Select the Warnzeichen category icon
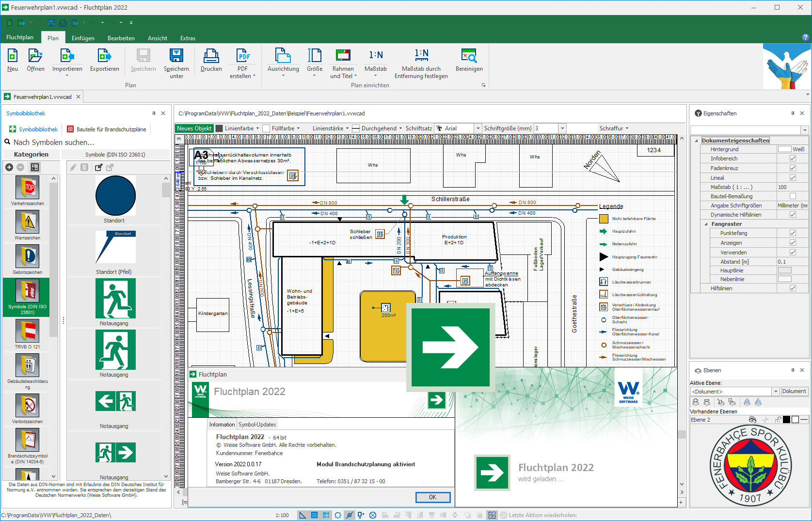Screen dimensions: 812x521 [27, 222]
